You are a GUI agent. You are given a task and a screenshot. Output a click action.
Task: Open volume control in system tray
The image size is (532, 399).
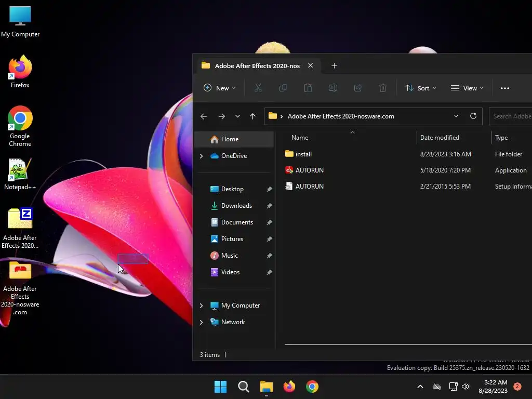coord(465,387)
